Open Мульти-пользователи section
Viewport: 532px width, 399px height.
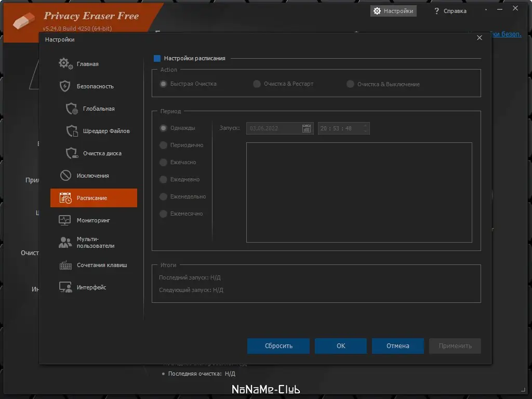coord(94,243)
